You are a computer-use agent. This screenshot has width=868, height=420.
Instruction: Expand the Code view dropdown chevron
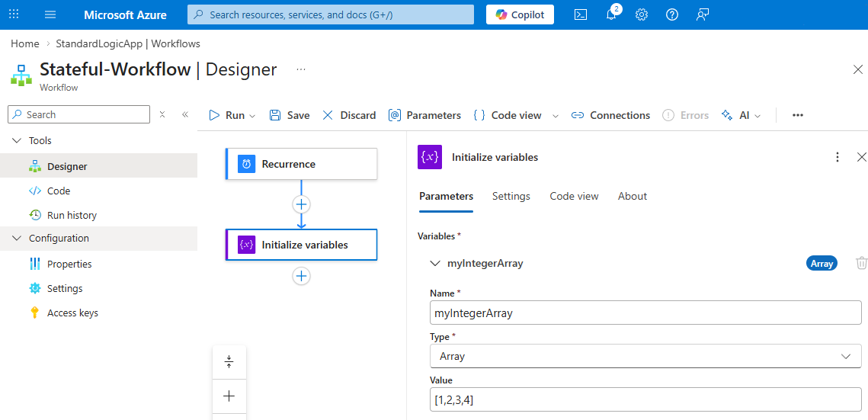(556, 116)
